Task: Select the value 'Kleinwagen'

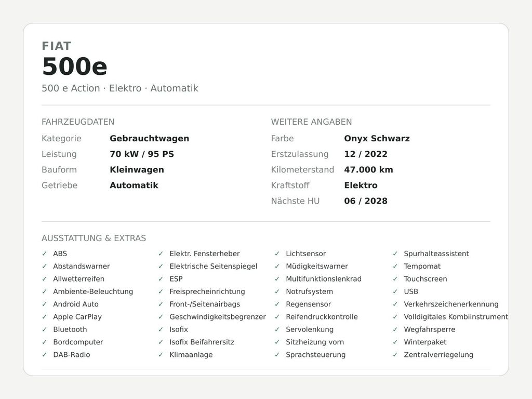Action: coord(137,170)
